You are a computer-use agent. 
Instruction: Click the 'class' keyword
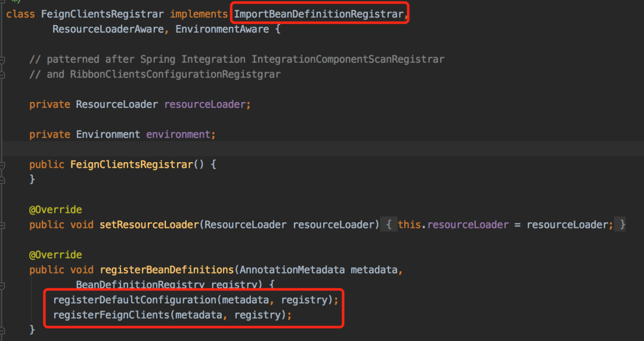[x=20, y=14]
